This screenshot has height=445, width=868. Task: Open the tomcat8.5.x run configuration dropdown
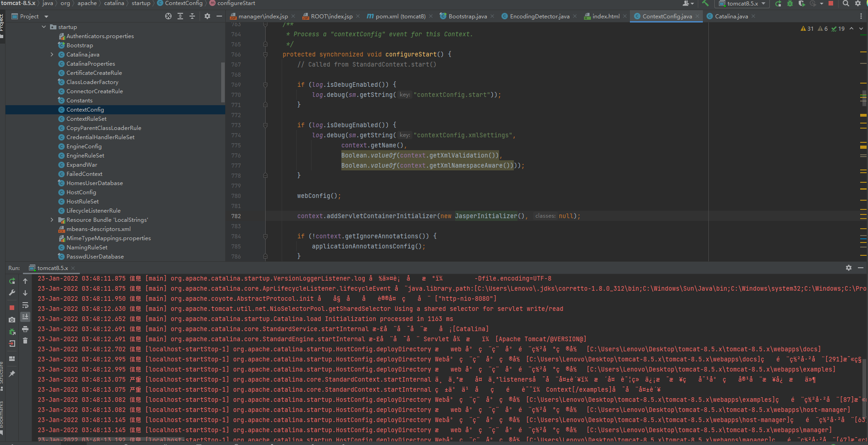pyautogui.click(x=742, y=3)
